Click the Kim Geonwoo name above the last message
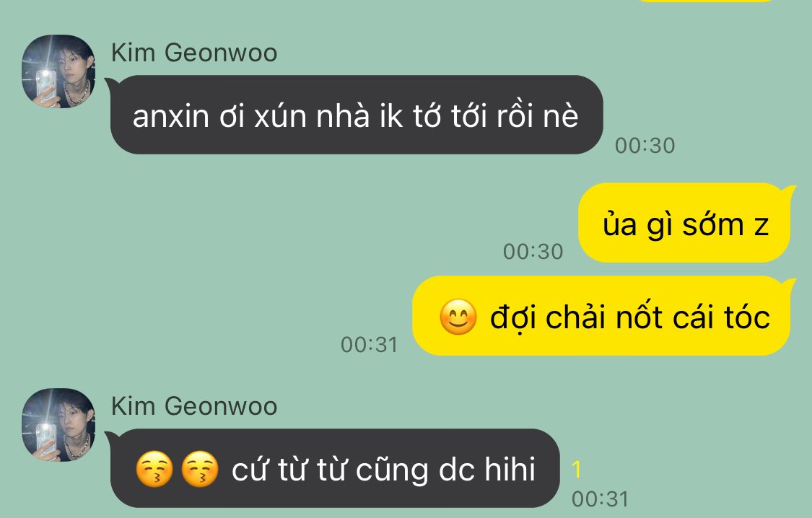The height and width of the screenshot is (518, 812). point(194,406)
